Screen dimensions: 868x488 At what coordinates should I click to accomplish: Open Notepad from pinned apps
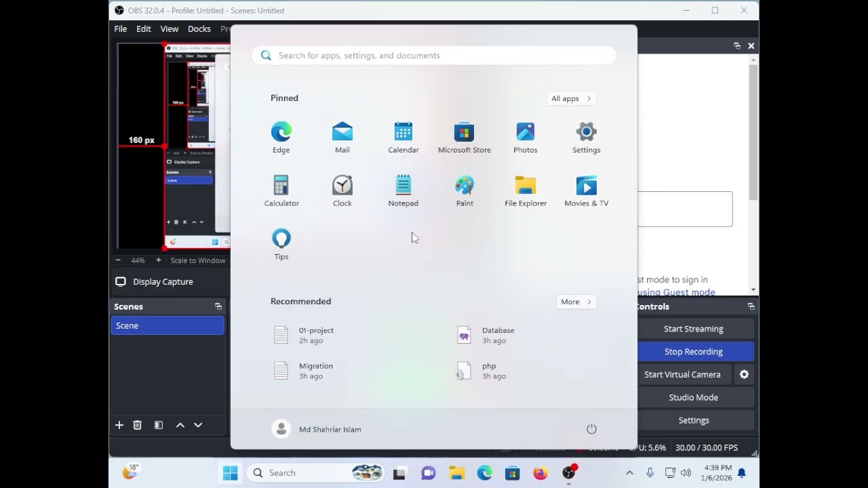(x=403, y=191)
